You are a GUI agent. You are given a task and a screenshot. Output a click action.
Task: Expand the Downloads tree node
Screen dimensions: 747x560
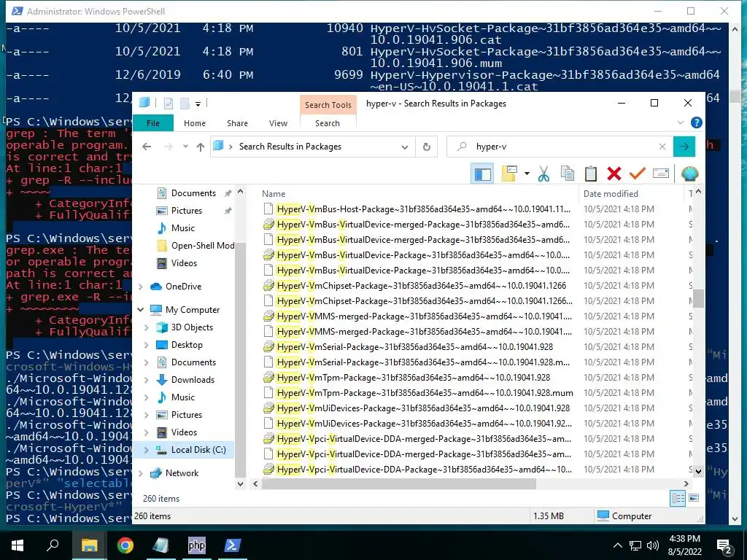[x=146, y=380]
